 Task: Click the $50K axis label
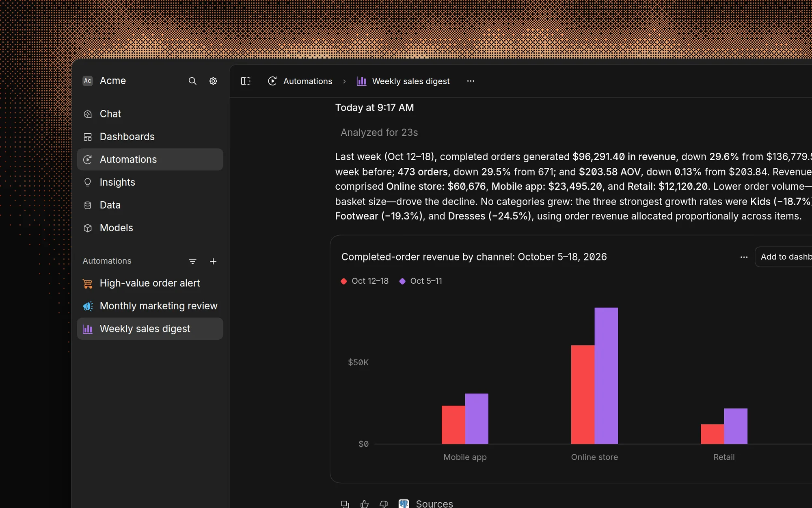[358, 362]
